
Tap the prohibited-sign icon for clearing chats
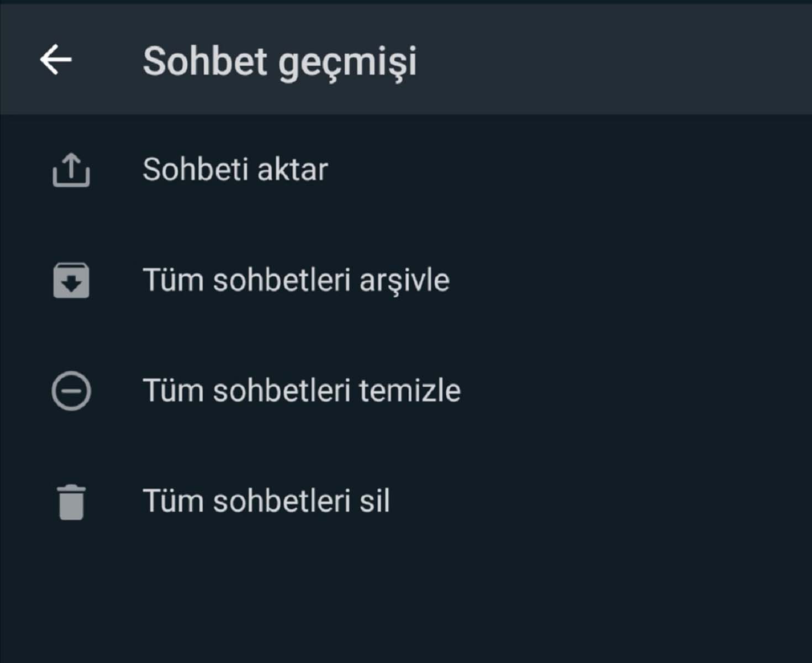(x=71, y=391)
